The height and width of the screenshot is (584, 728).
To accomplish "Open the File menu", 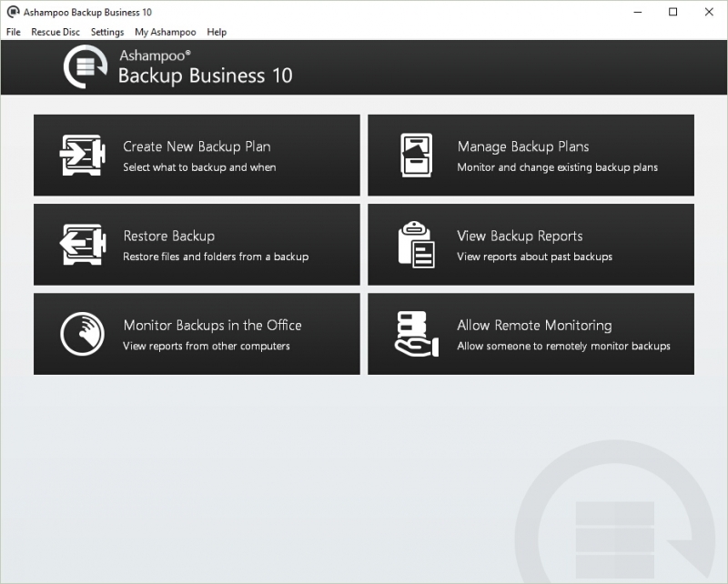I will pos(14,32).
